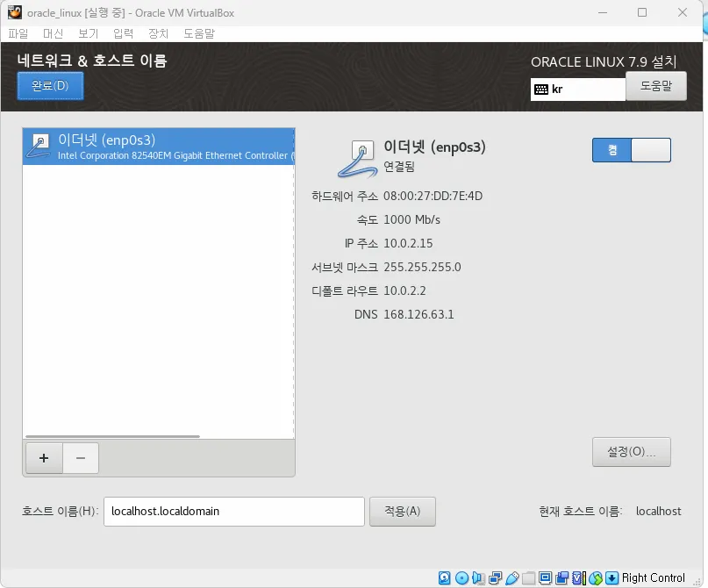Click the 이더넷 (enp0s3) detail heading

pyautogui.click(x=434, y=147)
